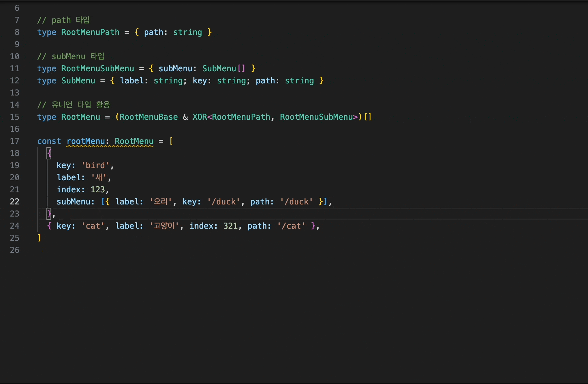Click line number 17 in the gutter
The height and width of the screenshot is (384, 588).
tap(14, 141)
